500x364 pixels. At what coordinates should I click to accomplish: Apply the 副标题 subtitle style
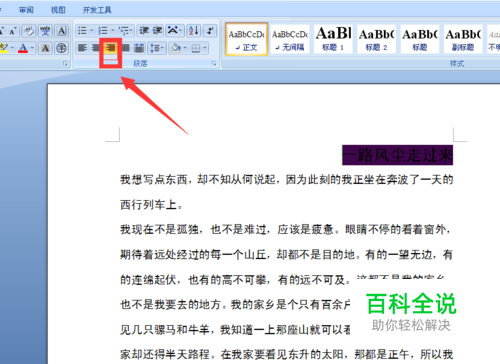[463, 39]
